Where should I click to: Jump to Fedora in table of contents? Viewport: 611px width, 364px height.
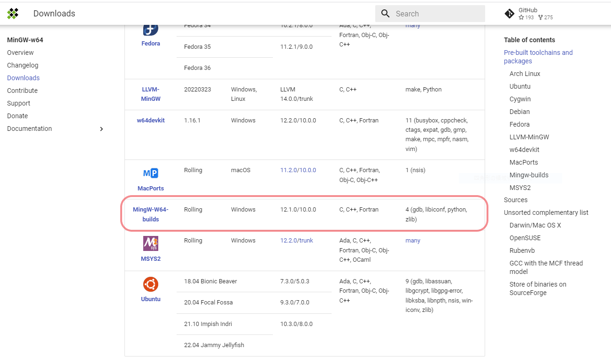(x=519, y=124)
